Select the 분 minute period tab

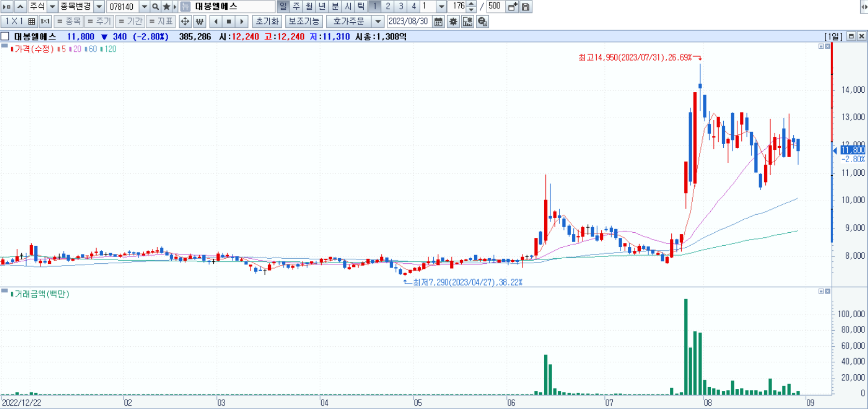335,7
